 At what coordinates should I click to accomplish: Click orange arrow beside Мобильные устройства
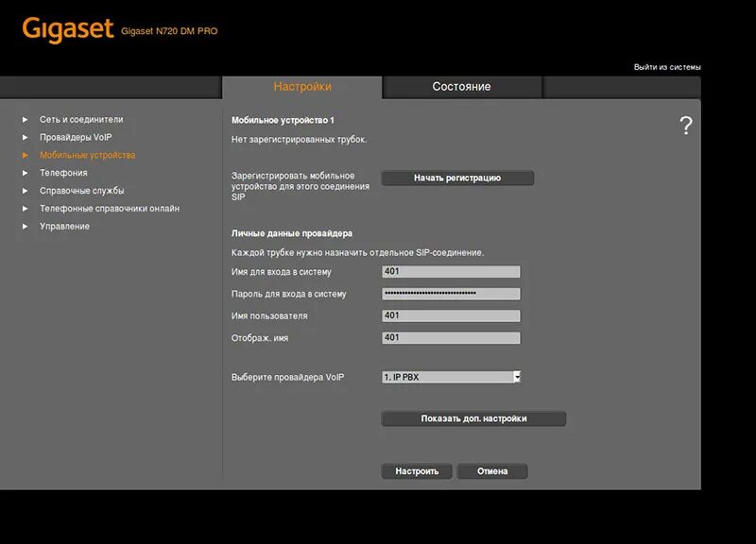click(26, 155)
